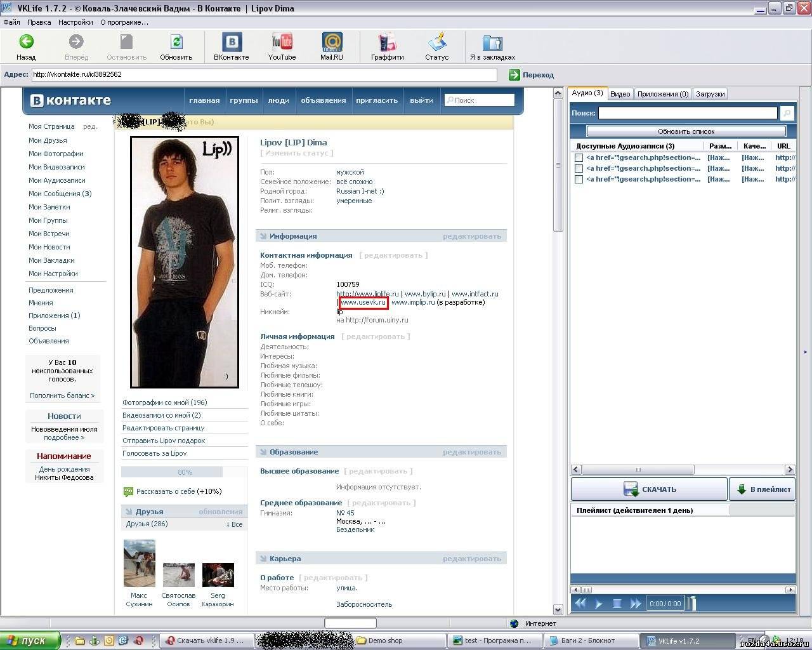Viewport: 812px width, 650px height.
Task: Click the В плейлист button
Action: point(762,489)
